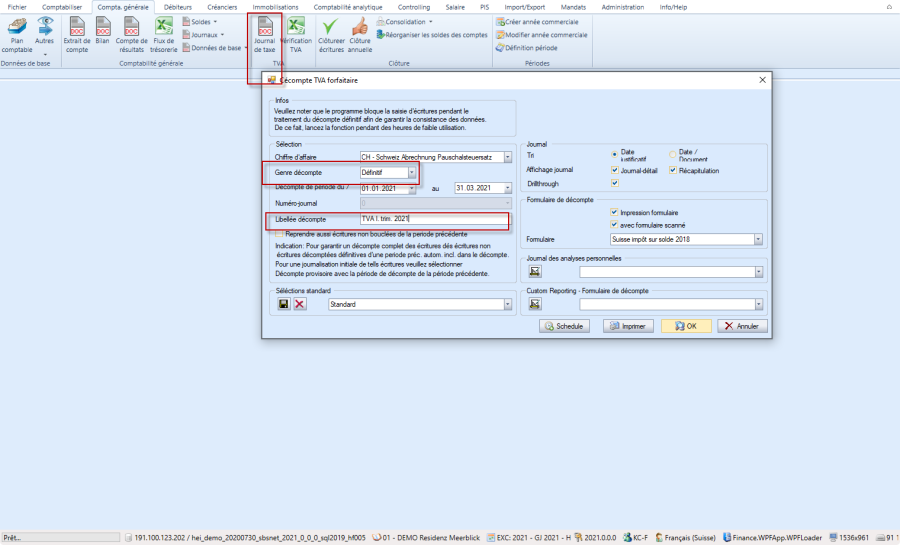The width and height of the screenshot is (900, 545).
Task: Select the 01 - DEMO Residenz Meerblick entry
Action: coord(426,538)
